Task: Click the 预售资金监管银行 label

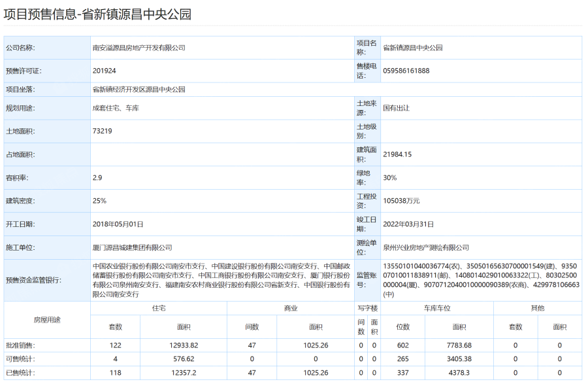Action: [34, 280]
